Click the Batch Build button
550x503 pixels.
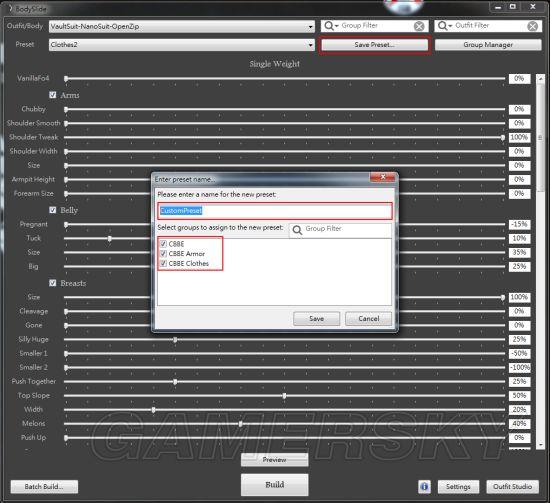click(44, 487)
